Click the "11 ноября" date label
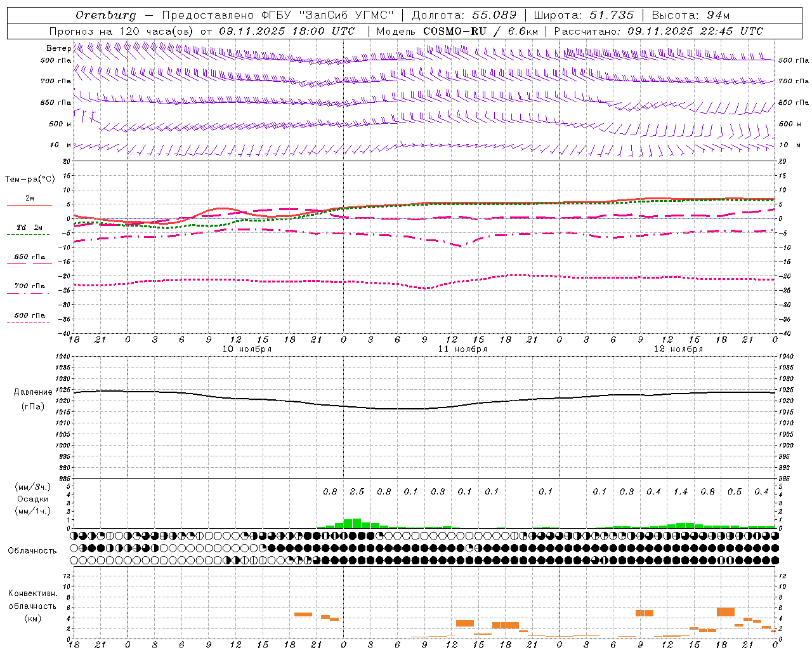 point(462,349)
